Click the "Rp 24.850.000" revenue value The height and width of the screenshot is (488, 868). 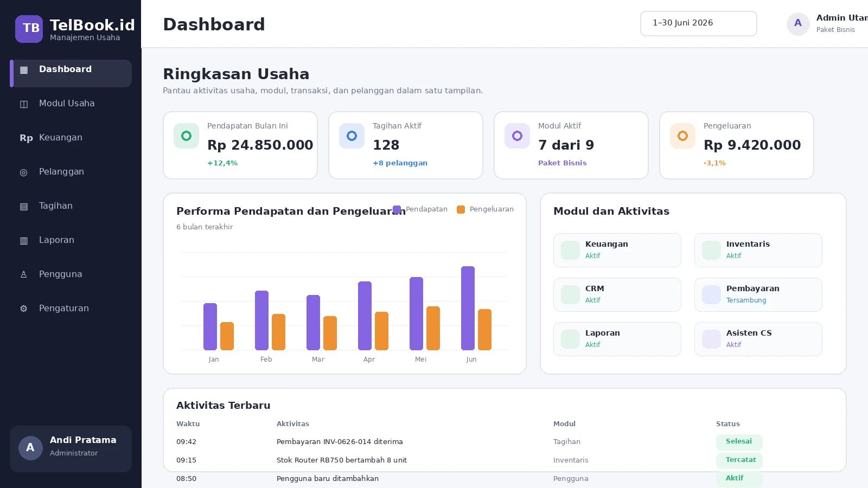click(x=260, y=145)
